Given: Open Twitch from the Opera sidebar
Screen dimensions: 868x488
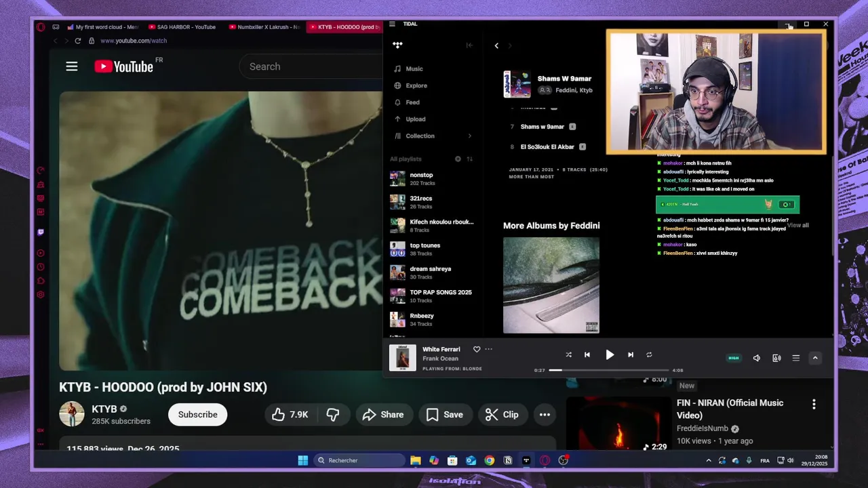Looking at the screenshot, I should point(41,232).
